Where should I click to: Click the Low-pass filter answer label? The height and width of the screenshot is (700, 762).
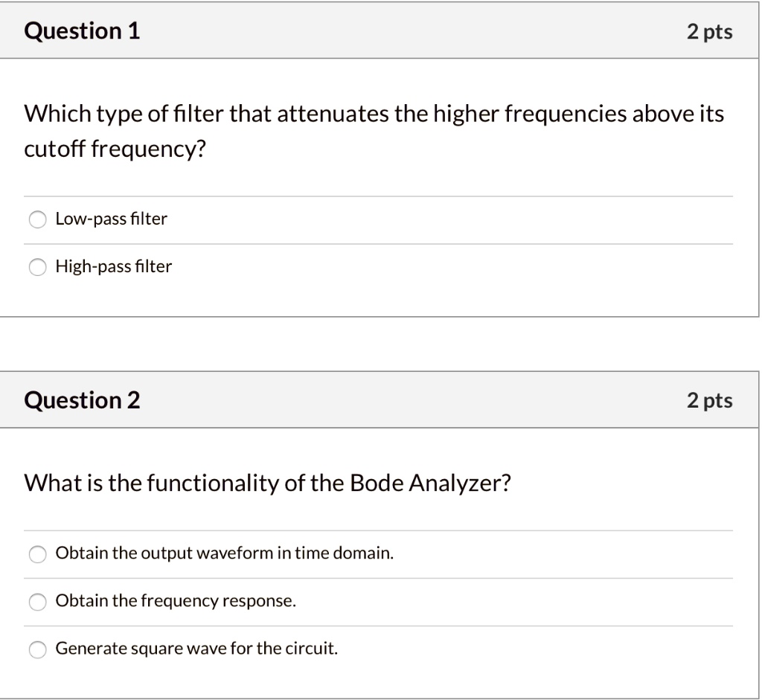coord(110,219)
